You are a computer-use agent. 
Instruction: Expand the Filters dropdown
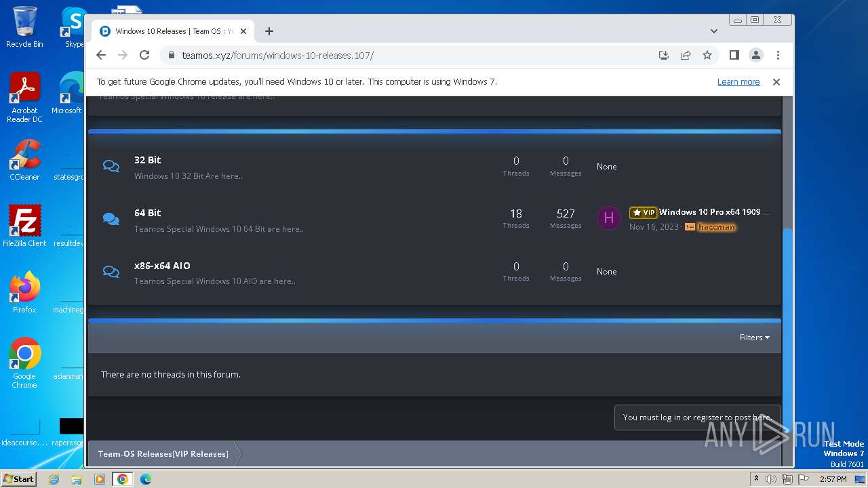[x=755, y=338]
